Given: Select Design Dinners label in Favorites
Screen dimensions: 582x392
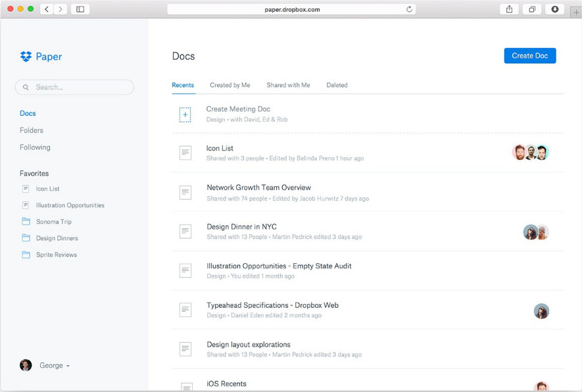Looking at the screenshot, I should (x=57, y=238).
